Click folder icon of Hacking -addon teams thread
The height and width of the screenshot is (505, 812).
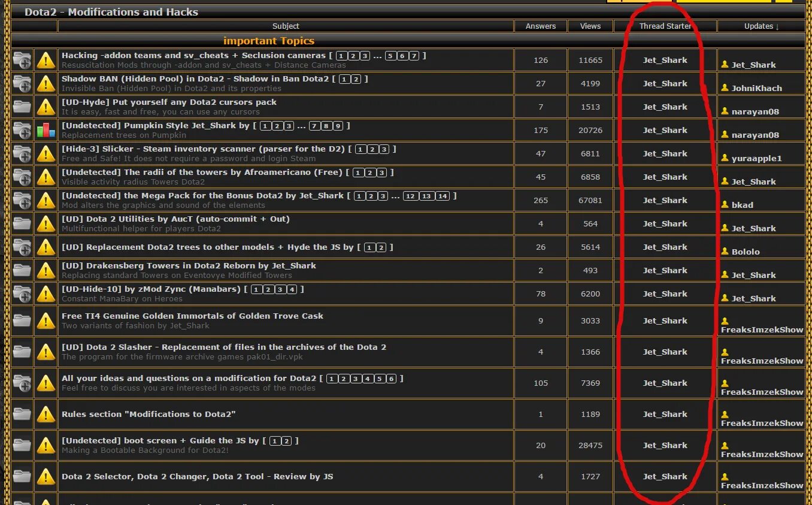click(x=22, y=60)
